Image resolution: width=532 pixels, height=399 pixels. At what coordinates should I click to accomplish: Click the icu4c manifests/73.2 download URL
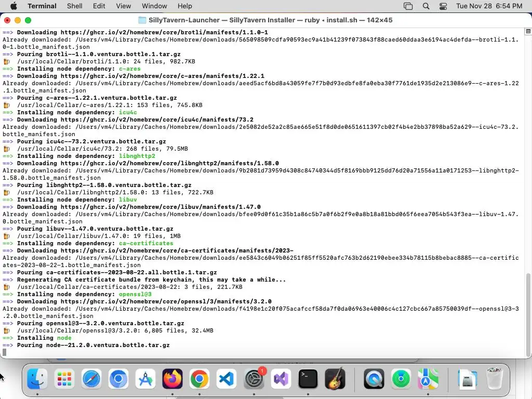click(157, 120)
